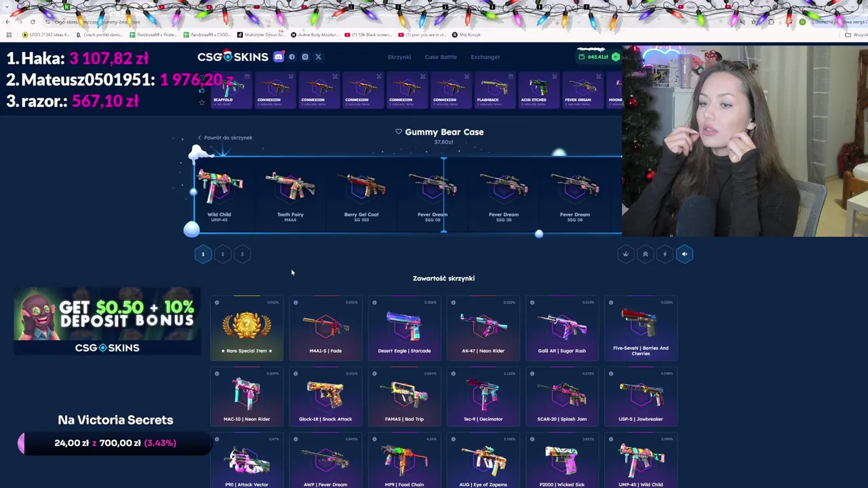Click the thumbs-up icon beside the live feed
The image size is (868, 488).
point(201,89)
